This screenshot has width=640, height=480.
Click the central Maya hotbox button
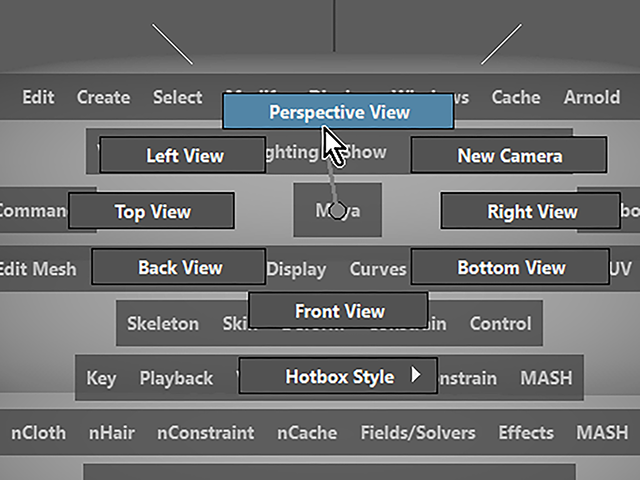338,210
